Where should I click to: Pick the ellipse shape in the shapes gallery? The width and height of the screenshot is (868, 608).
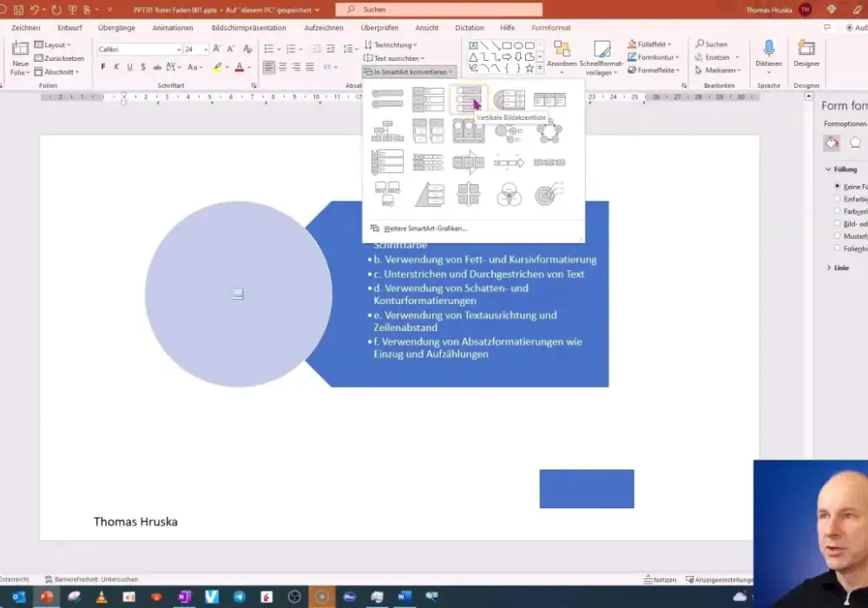click(x=518, y=45)
